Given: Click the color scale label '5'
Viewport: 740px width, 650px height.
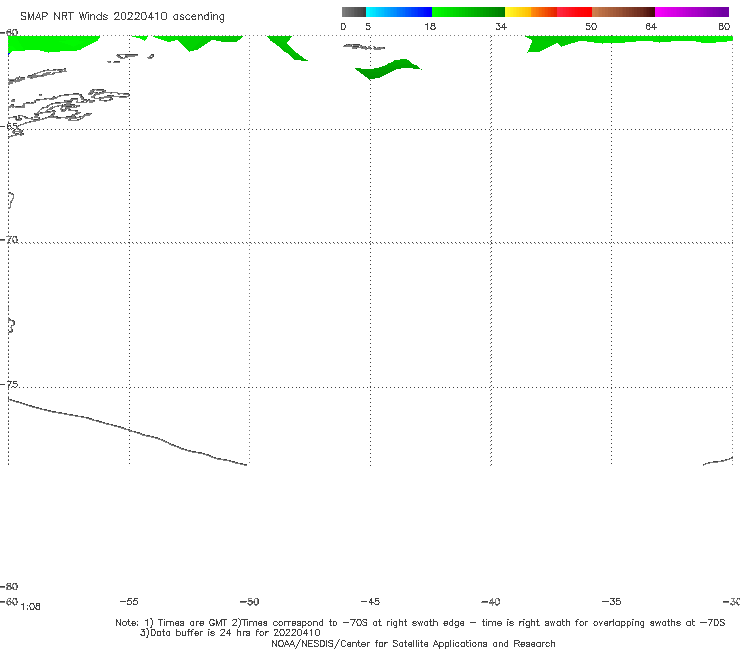Looking at the screenshot, I should coord(368,26).
